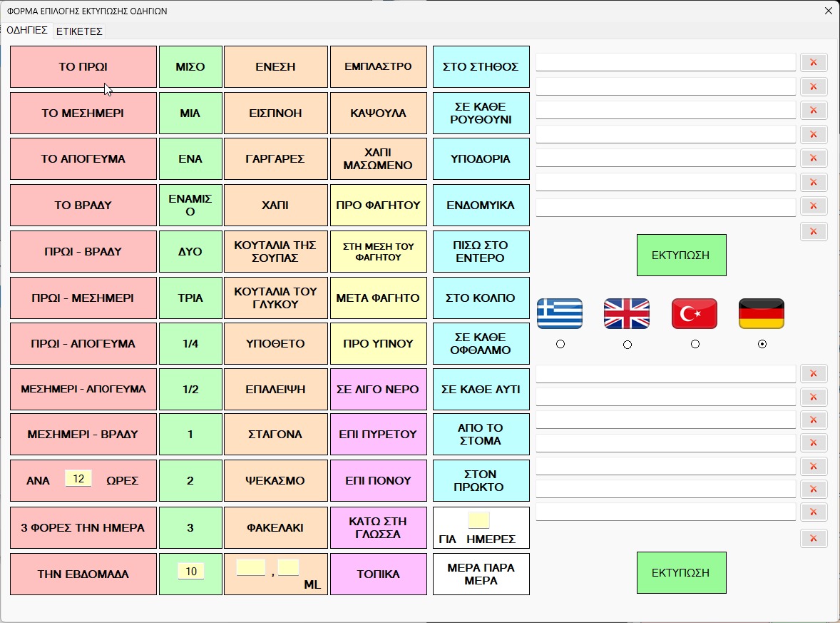Screen dimensions: 840x623
Task: Click the lower ΕΚΤΥΠΩΣΗ print button
Action: (681, 572)
